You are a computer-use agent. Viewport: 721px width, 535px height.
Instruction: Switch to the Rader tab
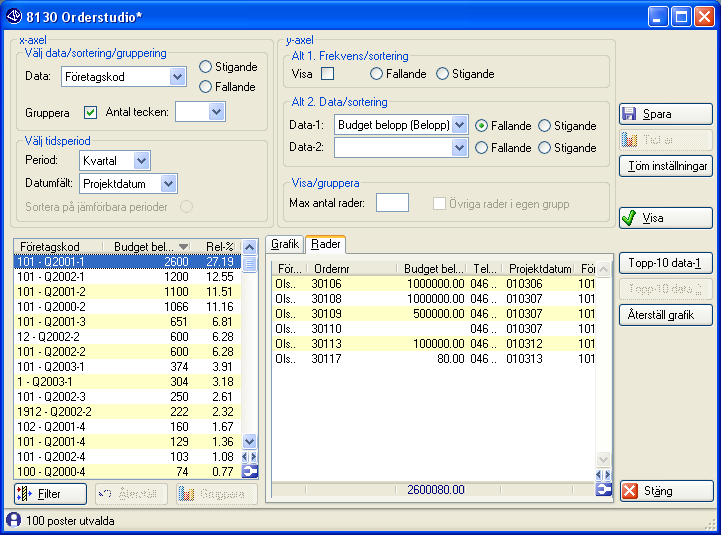coord(326,244)
